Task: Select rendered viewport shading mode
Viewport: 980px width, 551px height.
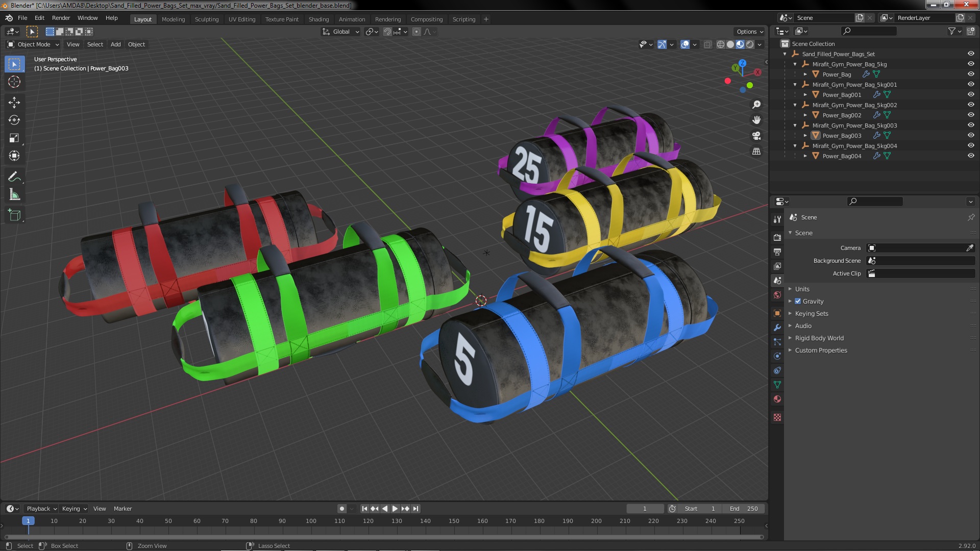Action: click(x=750, y=44)
